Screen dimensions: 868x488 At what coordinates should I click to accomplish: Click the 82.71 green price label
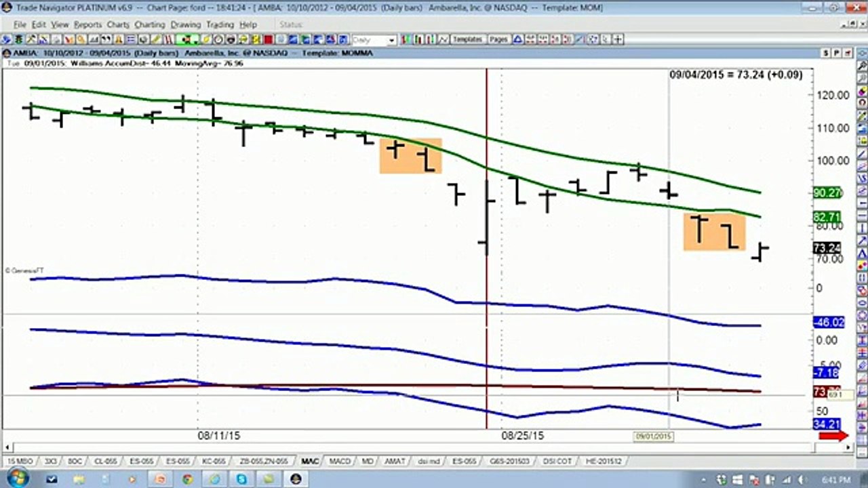click(827, 217)
